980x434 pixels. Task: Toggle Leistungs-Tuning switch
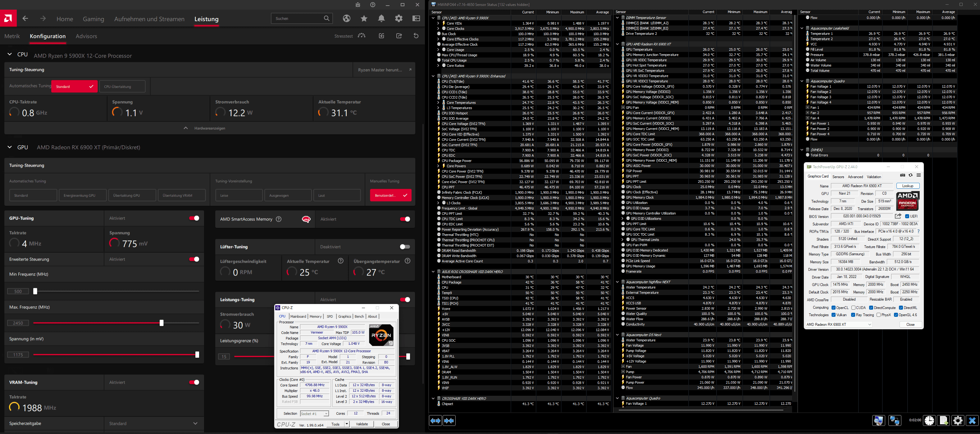(405, 300)
